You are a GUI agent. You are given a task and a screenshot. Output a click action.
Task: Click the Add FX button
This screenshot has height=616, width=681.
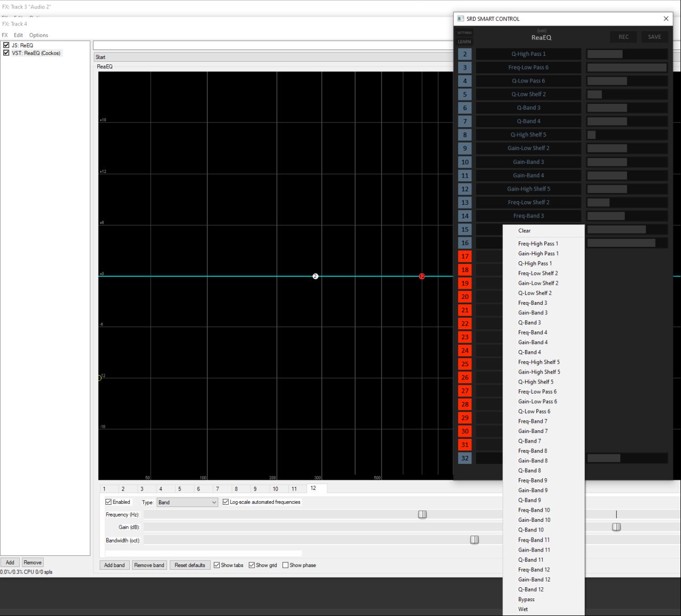pos(10,562)
